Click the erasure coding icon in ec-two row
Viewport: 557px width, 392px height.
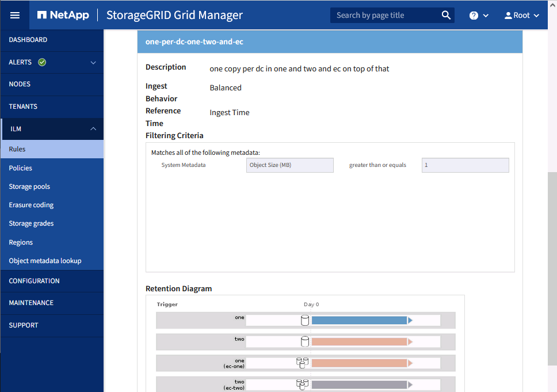(x=302, y=385)
